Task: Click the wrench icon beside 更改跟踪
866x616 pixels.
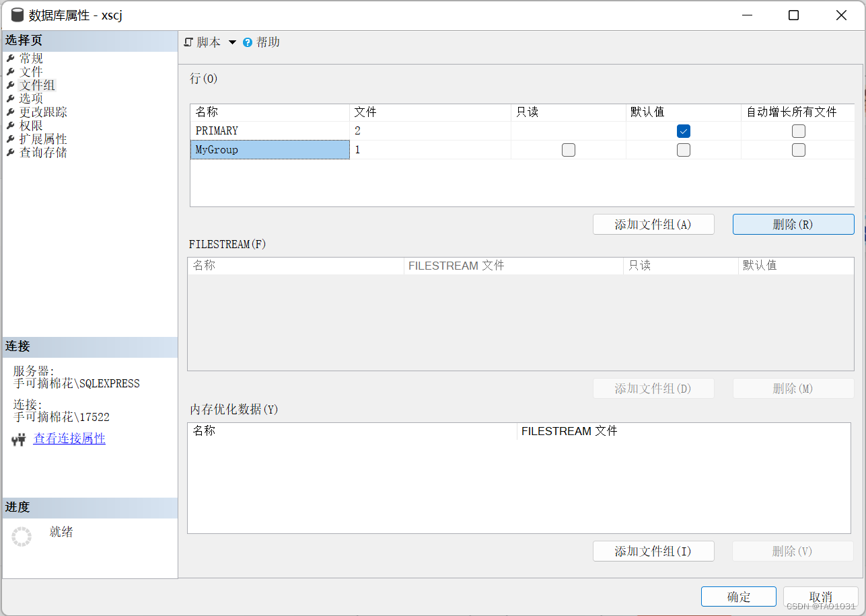Action: (x=11, y=112)
